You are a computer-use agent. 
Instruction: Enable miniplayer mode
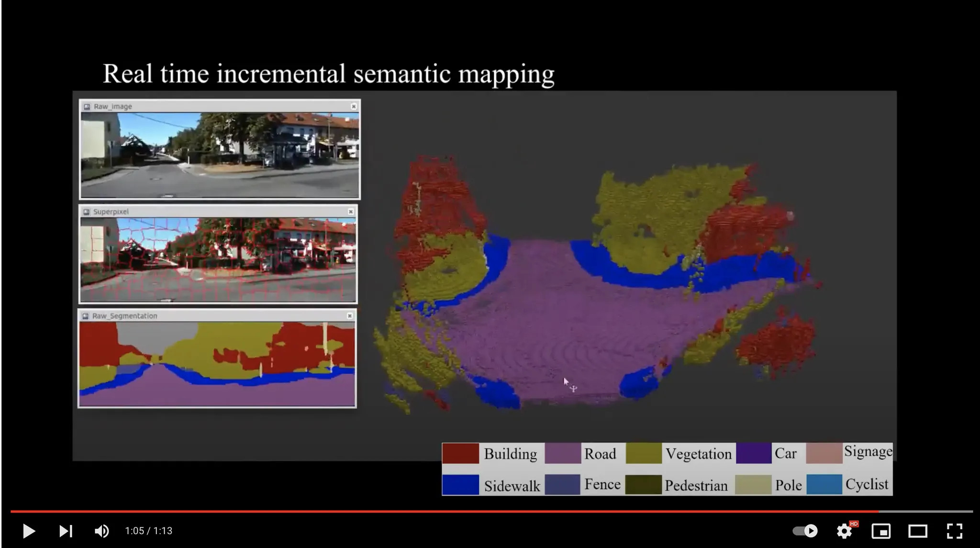881,531
